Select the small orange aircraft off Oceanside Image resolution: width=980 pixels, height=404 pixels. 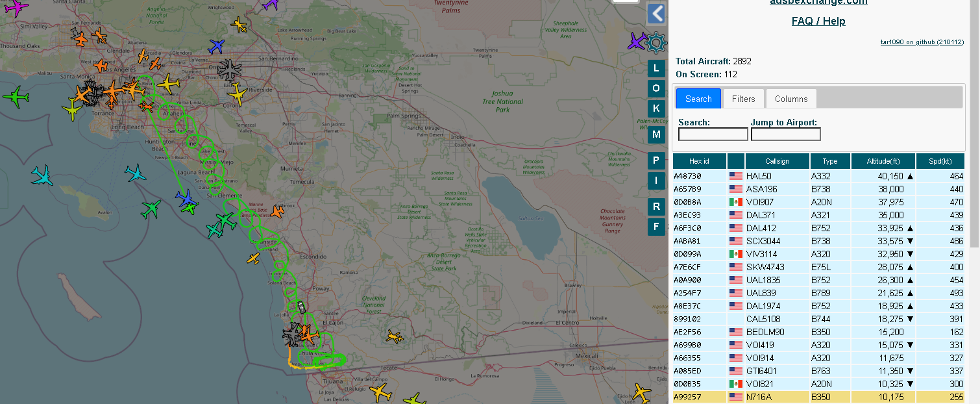coord(253,259)
